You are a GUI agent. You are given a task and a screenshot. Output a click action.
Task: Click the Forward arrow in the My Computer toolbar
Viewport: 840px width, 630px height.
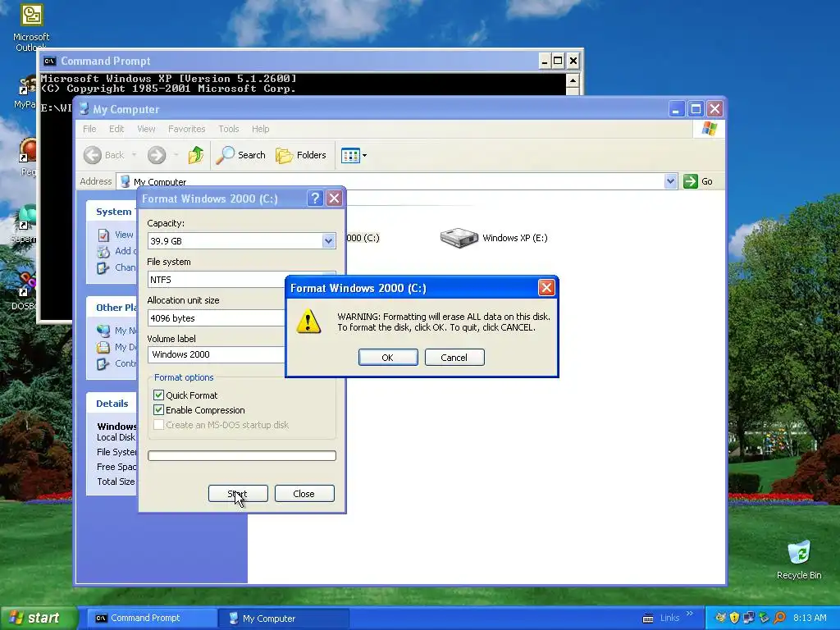tap(157, 155)
